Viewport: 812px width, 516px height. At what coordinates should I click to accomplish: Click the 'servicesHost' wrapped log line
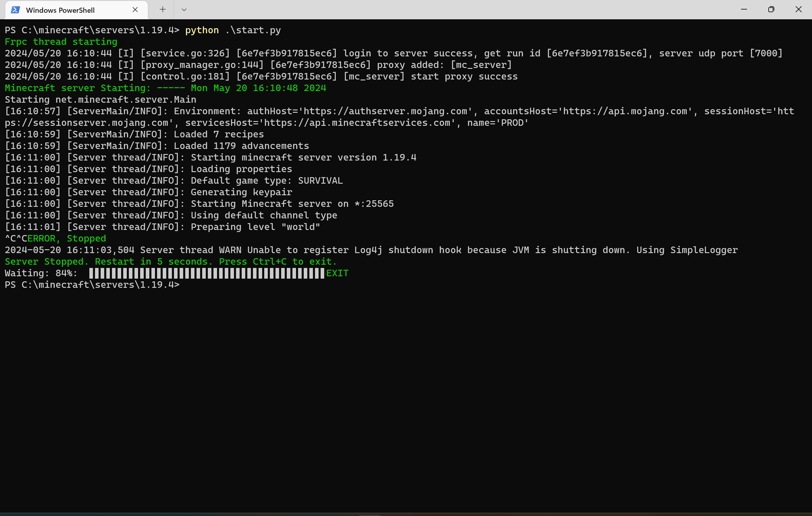click(x=266, y=123)
